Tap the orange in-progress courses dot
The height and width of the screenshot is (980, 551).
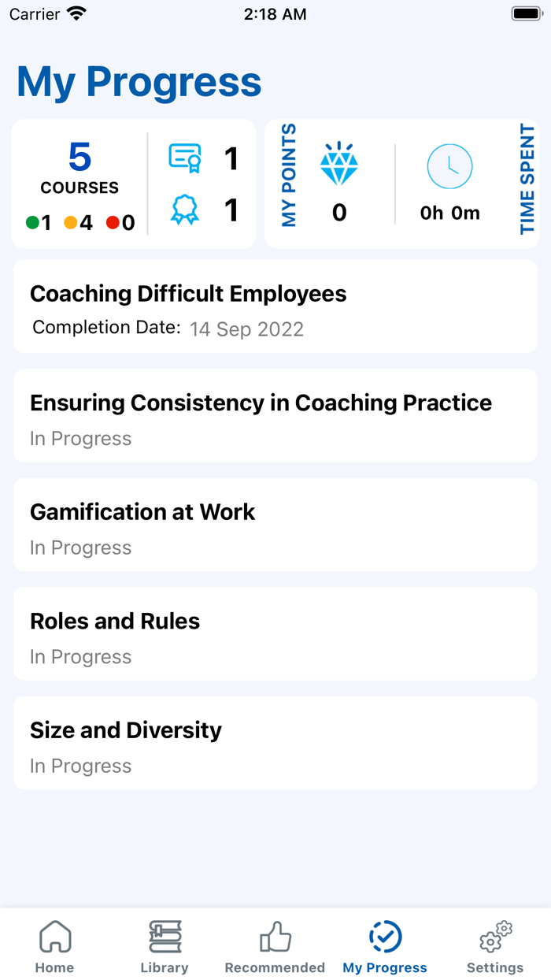click(x=71, y=223)
